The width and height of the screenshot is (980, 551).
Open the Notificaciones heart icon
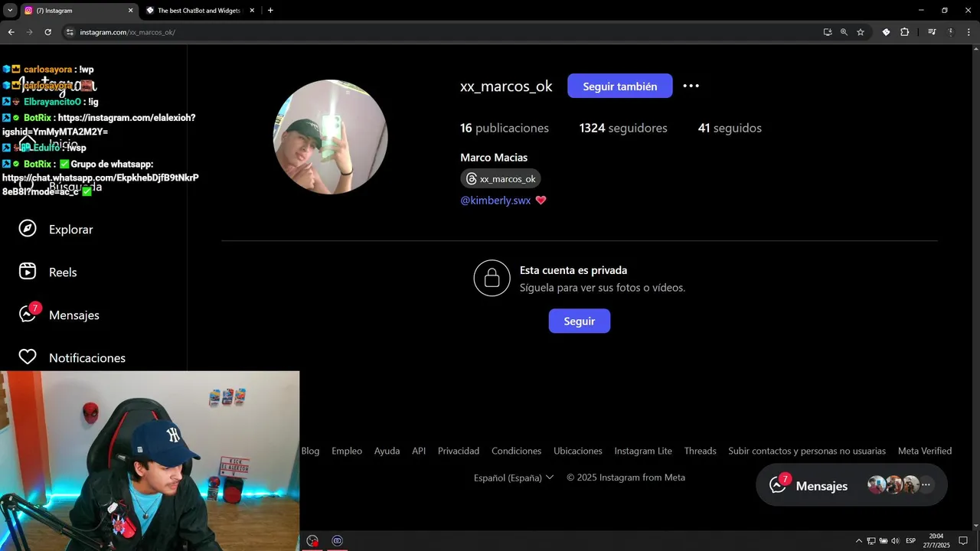pos(28,357)
